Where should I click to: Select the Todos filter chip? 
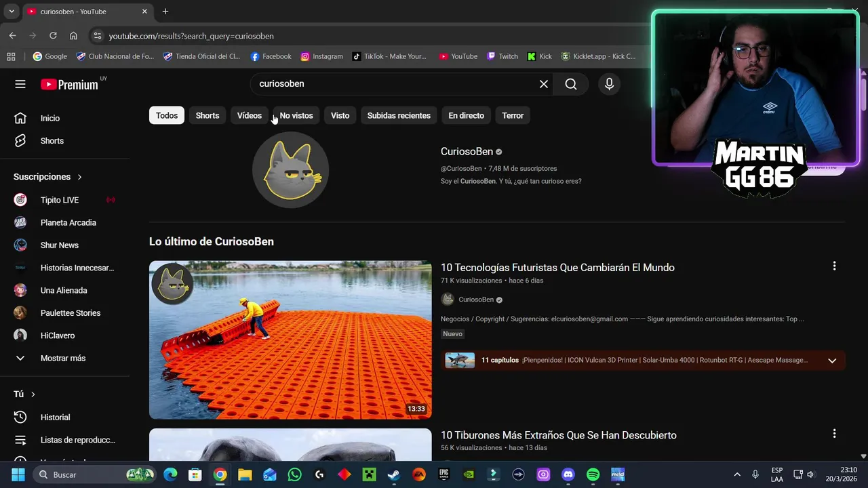coord(167,115)
